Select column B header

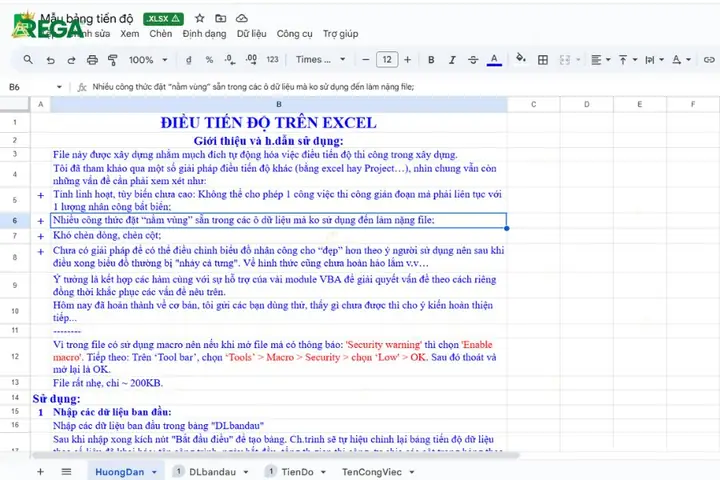[x=279, y=105]
